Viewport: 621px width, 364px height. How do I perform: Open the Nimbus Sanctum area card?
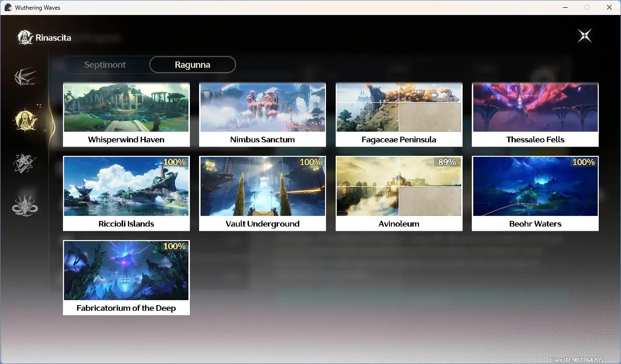click(x=263, y=115)
